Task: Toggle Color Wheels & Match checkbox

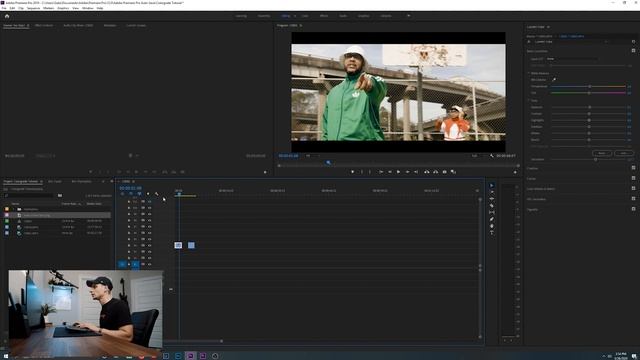Action: click(x=633, y=188)
